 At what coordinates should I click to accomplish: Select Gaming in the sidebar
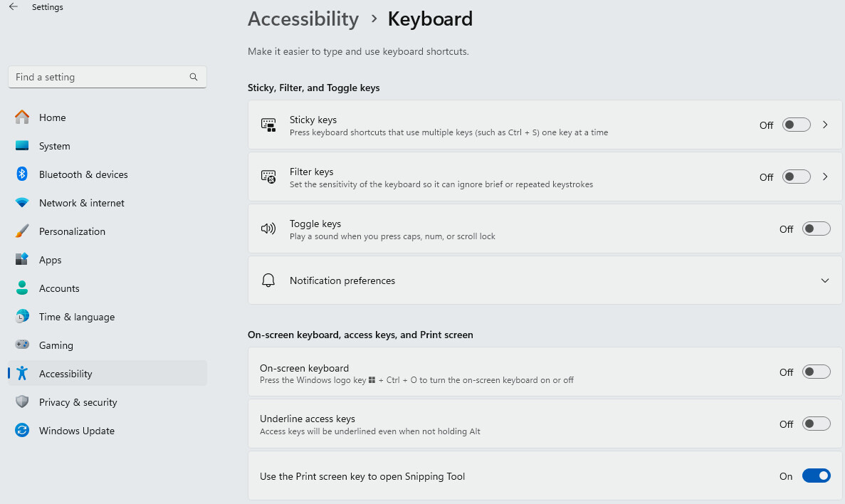(x=56, y=345)
